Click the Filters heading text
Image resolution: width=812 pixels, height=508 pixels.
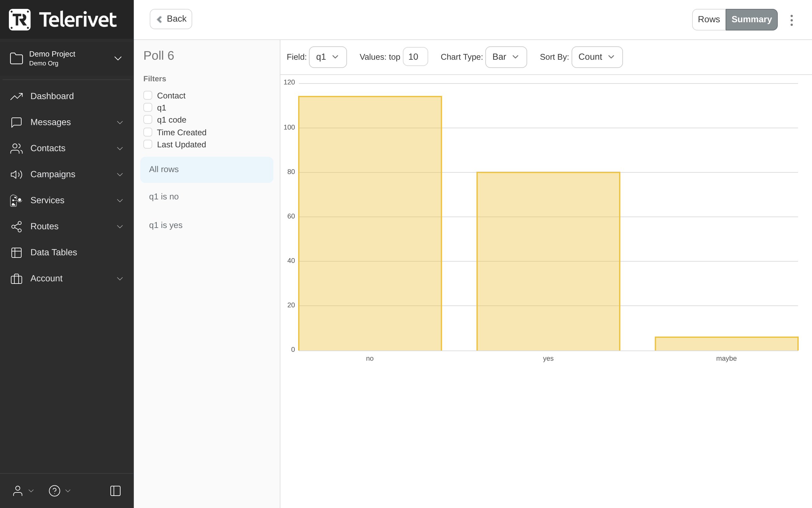155,79
